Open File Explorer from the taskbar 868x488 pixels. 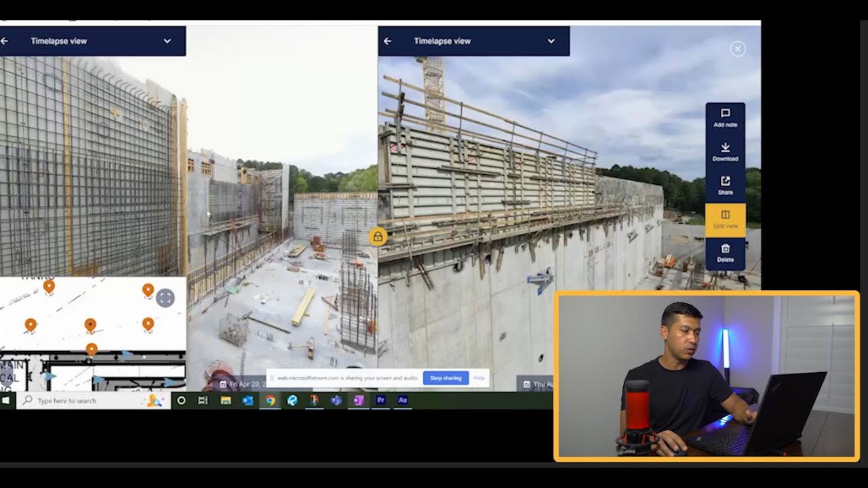click(226, 401)
